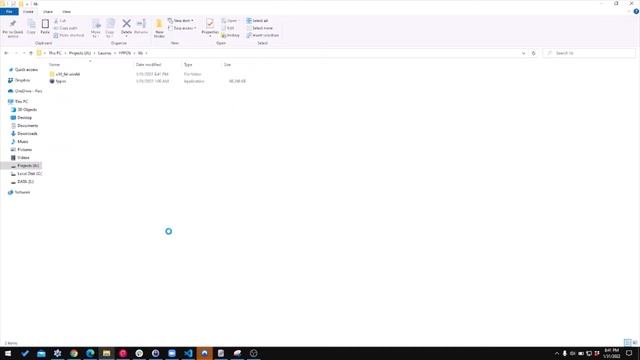Open the Easy access dropdown

click(182, 28)
